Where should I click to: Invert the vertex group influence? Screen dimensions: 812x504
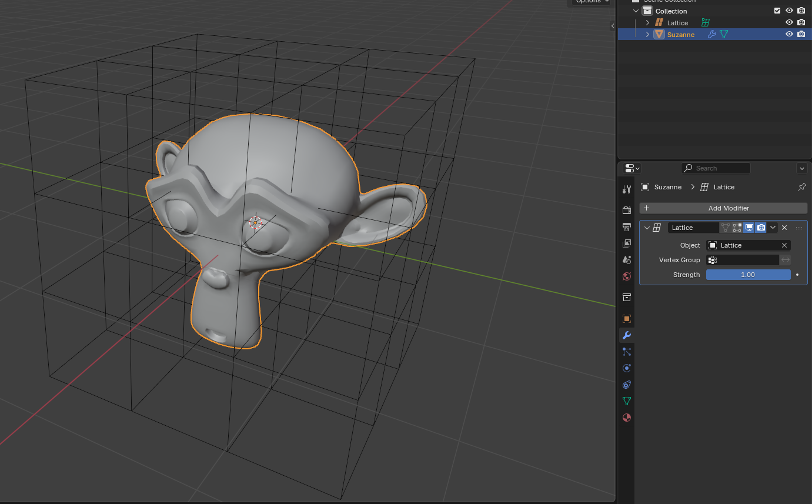coord(786,260)
